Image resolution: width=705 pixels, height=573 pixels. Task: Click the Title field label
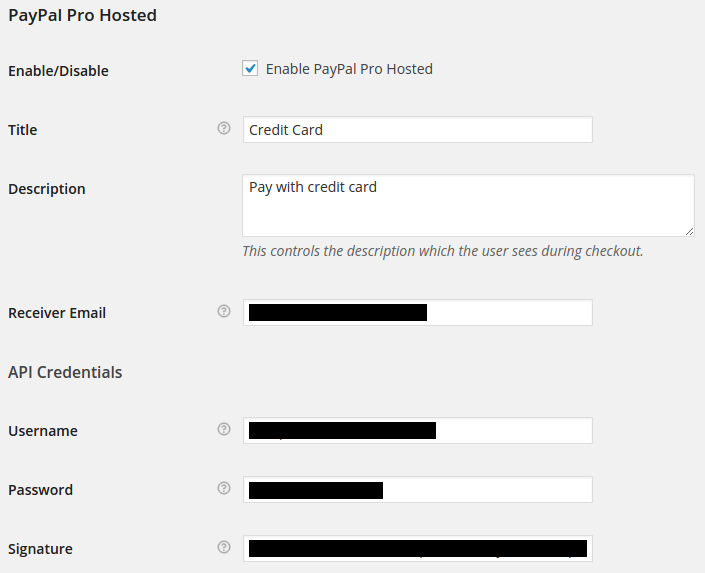(22, 130)
